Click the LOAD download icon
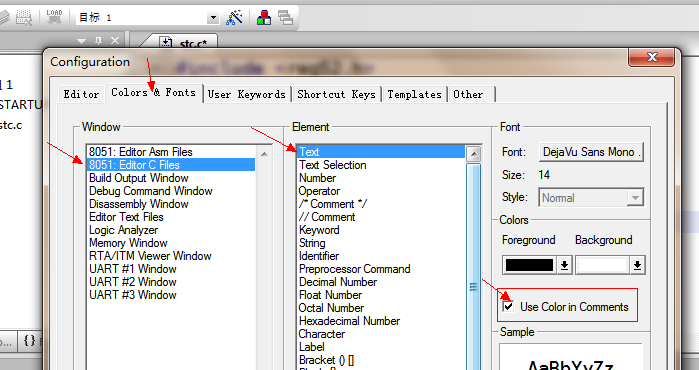Image resolution: width=699 pixels, height=370 pixels. 54,17
